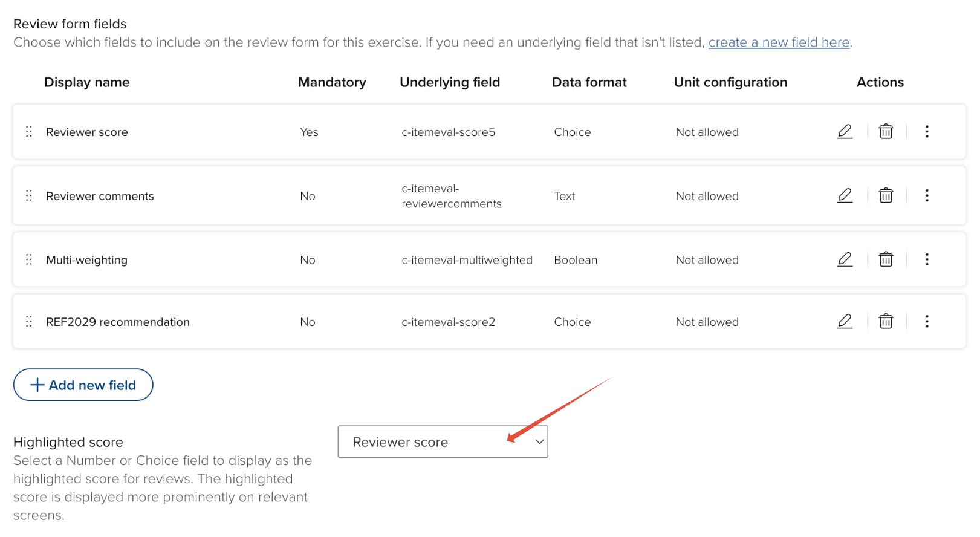Screen dimensions: 980x537
Task: Edit the Reviewer comments field
Action: [x=845, y=195]
